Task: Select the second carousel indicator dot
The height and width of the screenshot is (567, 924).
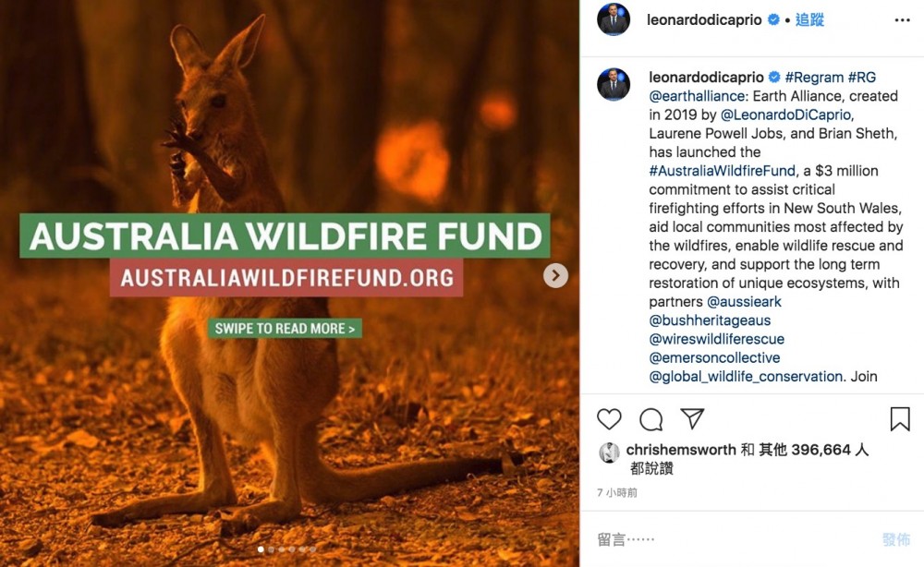Action: click(x=272, y=549)
